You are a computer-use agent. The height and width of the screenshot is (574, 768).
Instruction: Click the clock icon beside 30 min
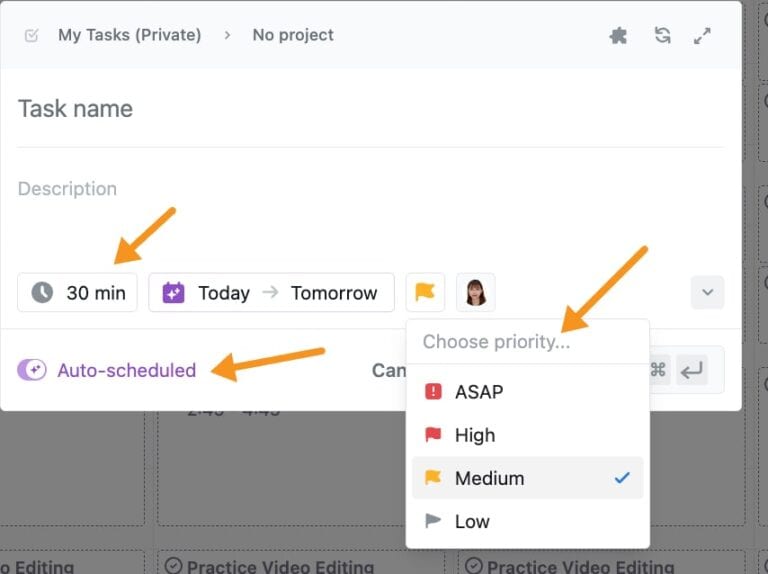[42, 292]
